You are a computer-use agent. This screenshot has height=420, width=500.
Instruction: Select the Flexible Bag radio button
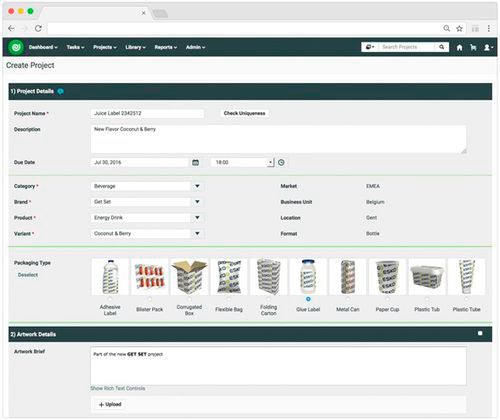click(229, 299)
